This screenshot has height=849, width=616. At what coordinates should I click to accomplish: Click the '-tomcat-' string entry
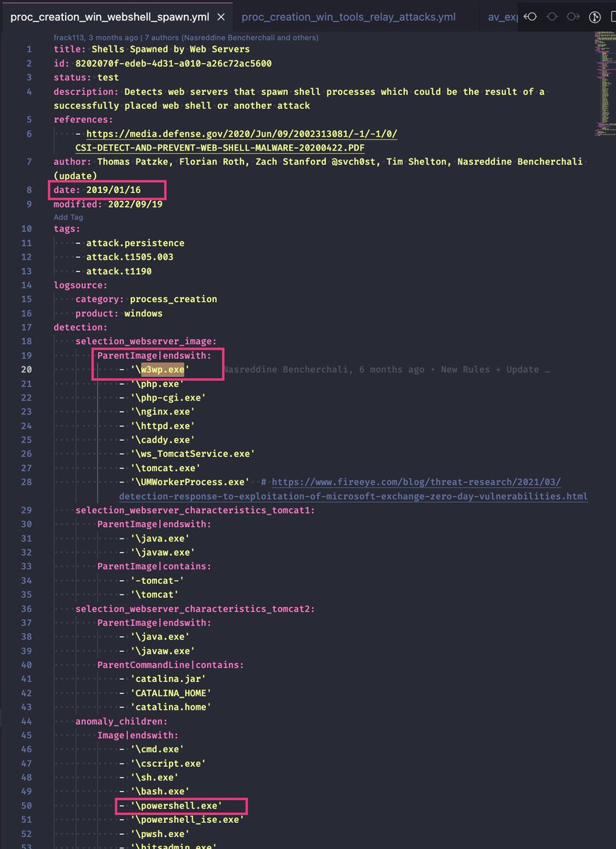point(157,580)
